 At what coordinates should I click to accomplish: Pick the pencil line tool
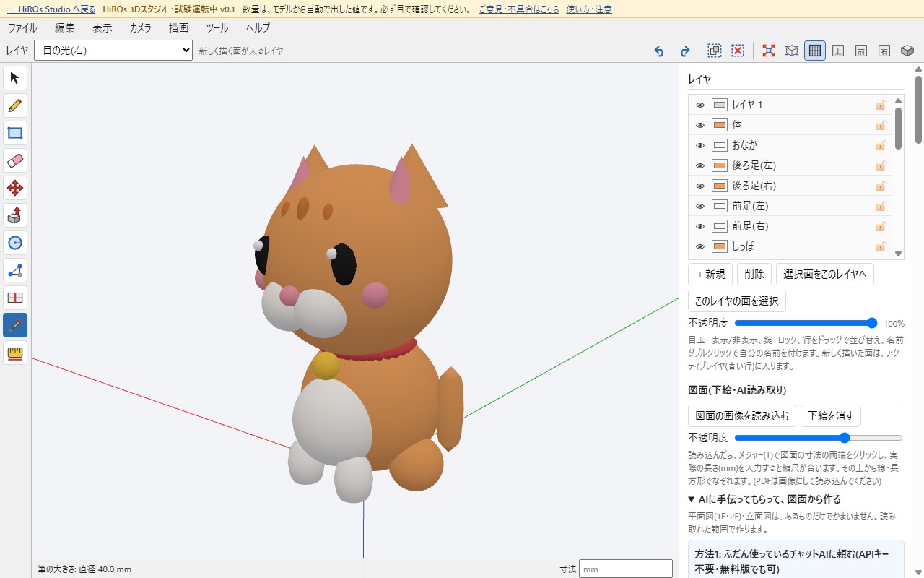pyautogui.click(x=15, y=105)
